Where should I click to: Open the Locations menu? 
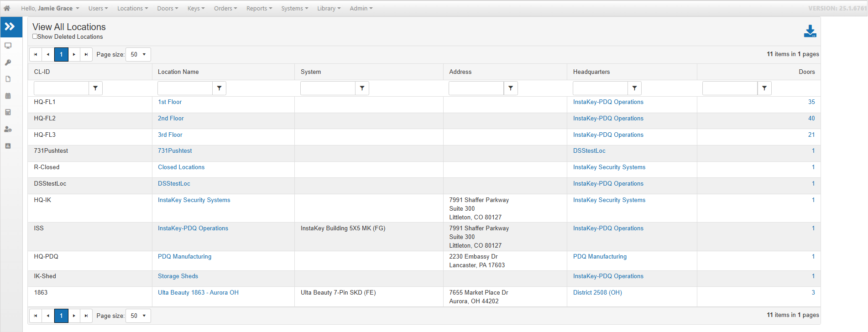132,8
